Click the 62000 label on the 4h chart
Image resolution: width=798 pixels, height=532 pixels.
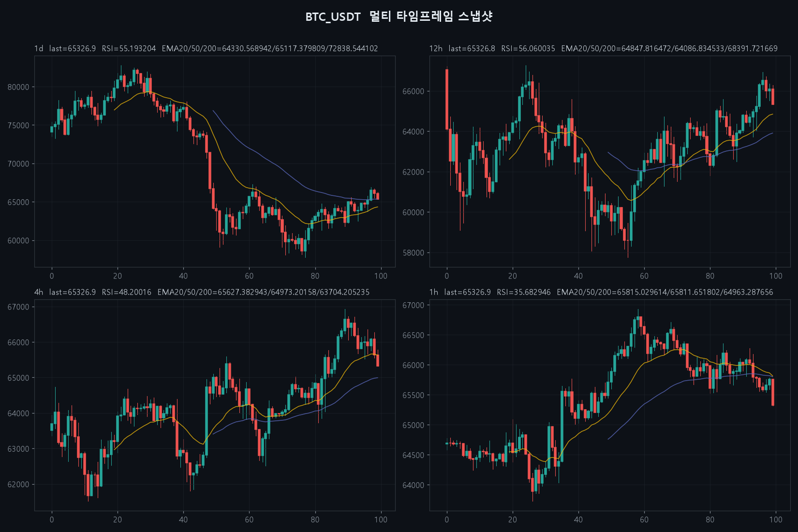tap(18, 485)
